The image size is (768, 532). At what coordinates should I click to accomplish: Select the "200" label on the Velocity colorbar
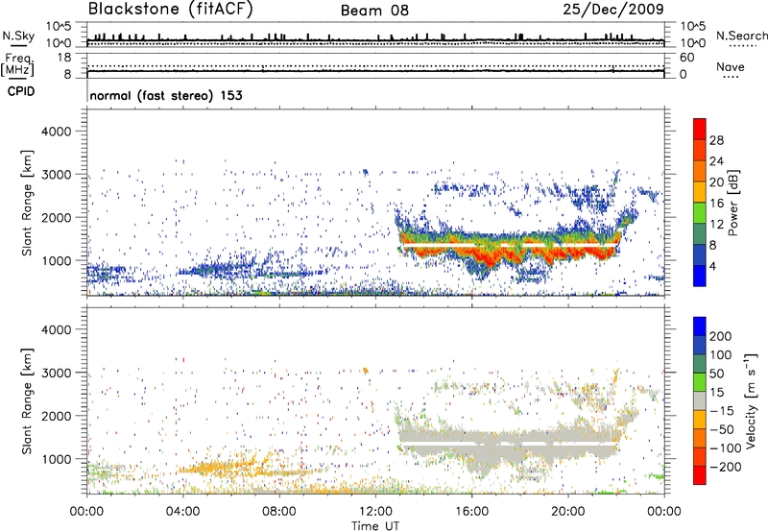pyautogui.click(x=721, y=336)
